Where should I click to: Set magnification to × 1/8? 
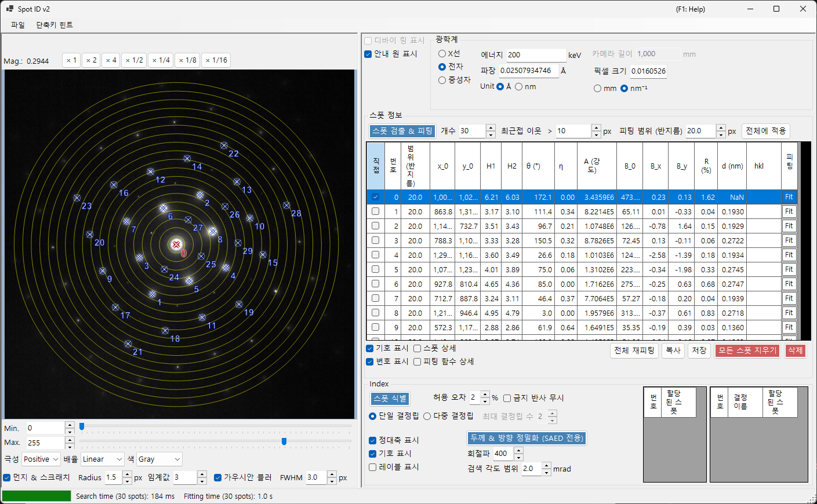click(187, 60)
